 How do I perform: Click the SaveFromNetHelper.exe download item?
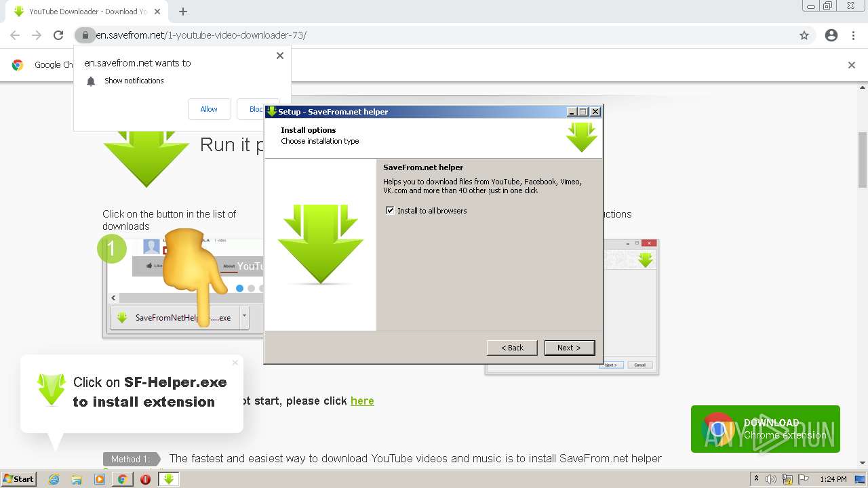point(175,317)
